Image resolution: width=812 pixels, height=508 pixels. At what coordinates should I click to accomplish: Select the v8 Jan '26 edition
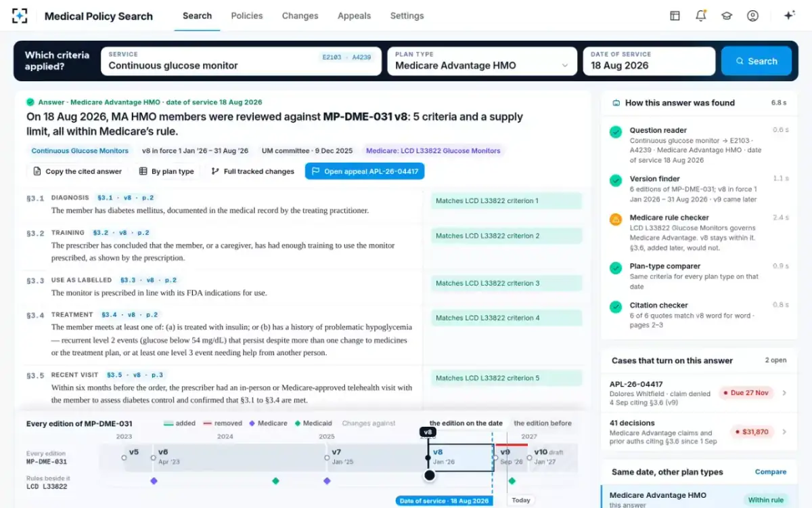(461, 458)
